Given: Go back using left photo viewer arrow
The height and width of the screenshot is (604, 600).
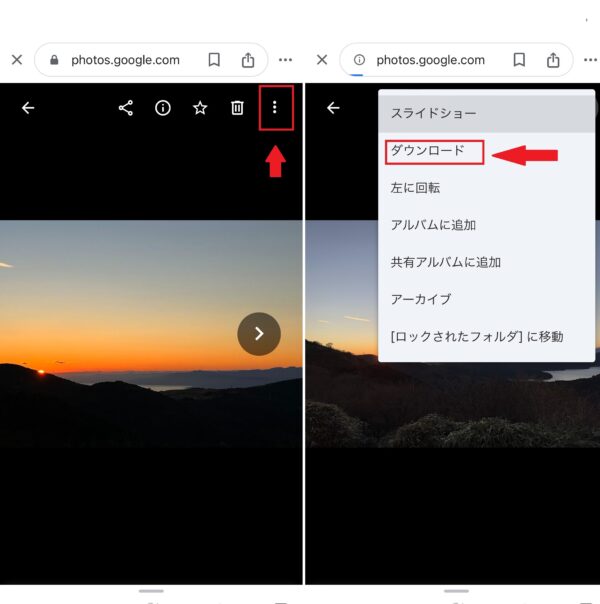Looking at the screenshot, I should click(x=28, y=108).
